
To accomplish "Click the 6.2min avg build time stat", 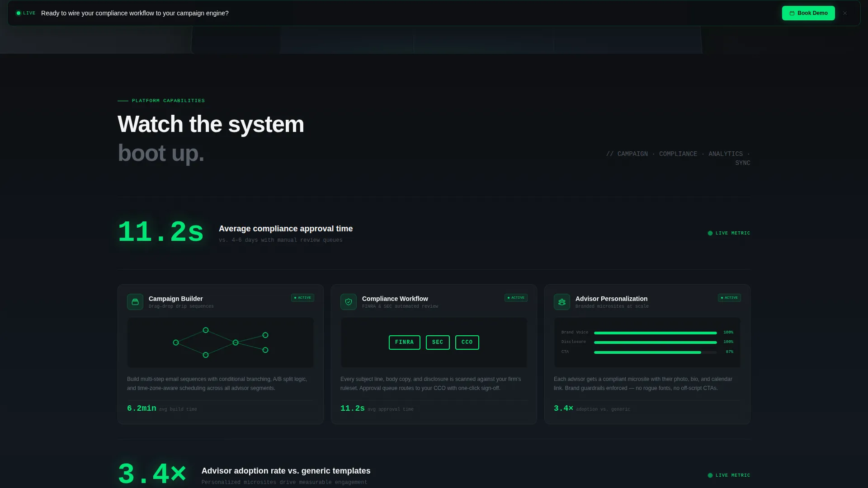I will pos(162,408).
